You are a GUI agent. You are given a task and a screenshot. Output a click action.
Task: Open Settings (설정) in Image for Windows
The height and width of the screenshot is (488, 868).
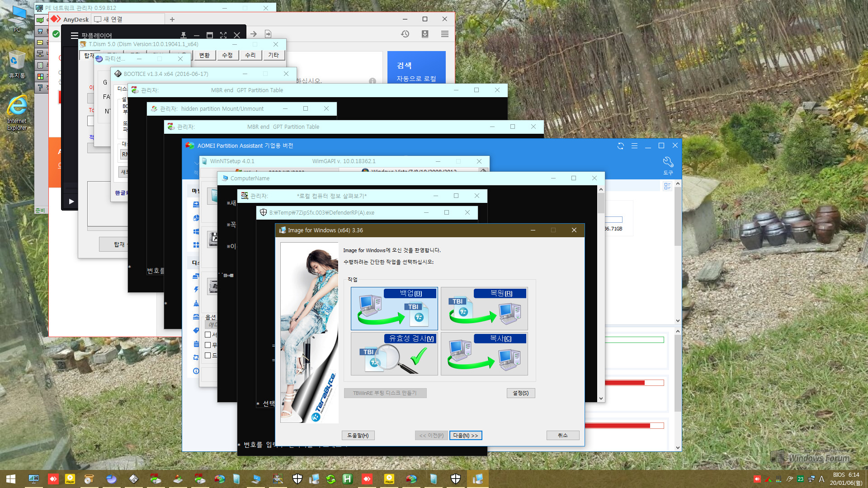pos(521,393)
